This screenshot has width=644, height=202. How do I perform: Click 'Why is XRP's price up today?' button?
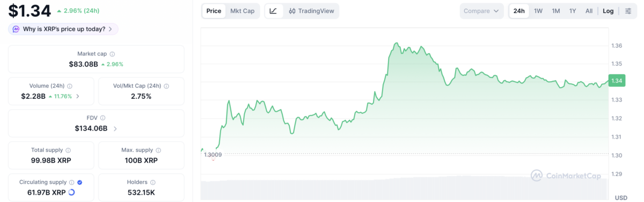(x=63, y=29)
